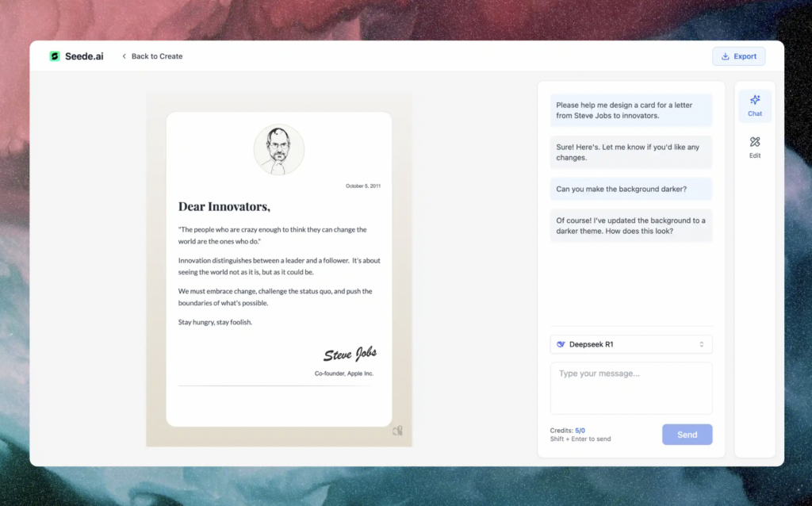Screen dimensions: 812x506
Task: Focus the Type your message input box
Action: pos(630,388)
